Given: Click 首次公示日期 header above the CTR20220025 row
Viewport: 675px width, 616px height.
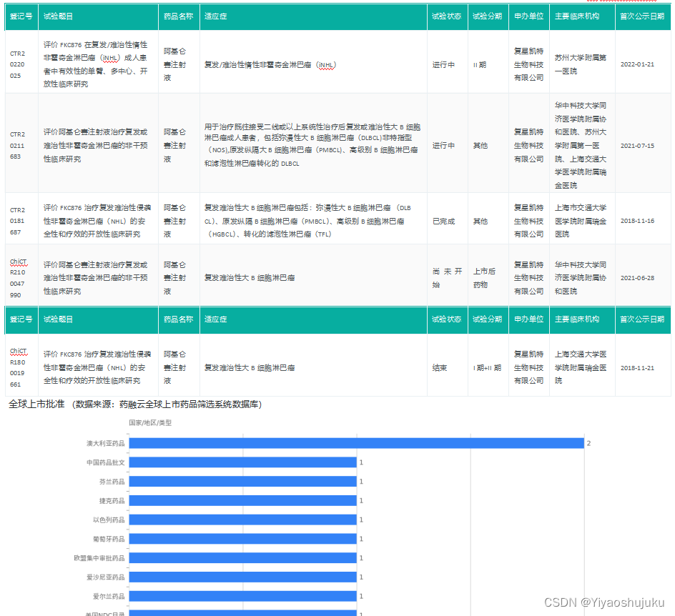Looking at the screenshot, I should pyautogui.click(x=642, y=16).
